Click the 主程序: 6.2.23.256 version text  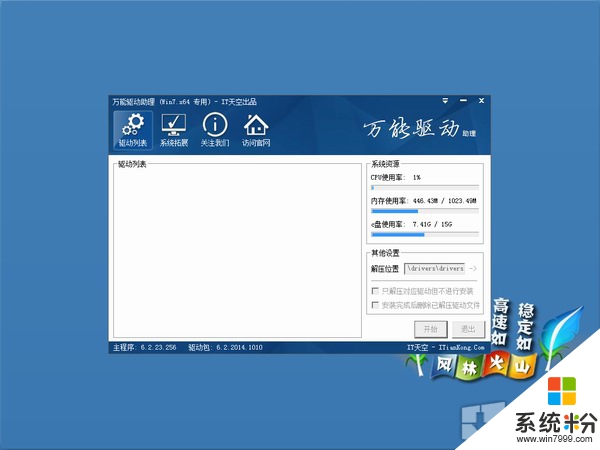[145, 347]
